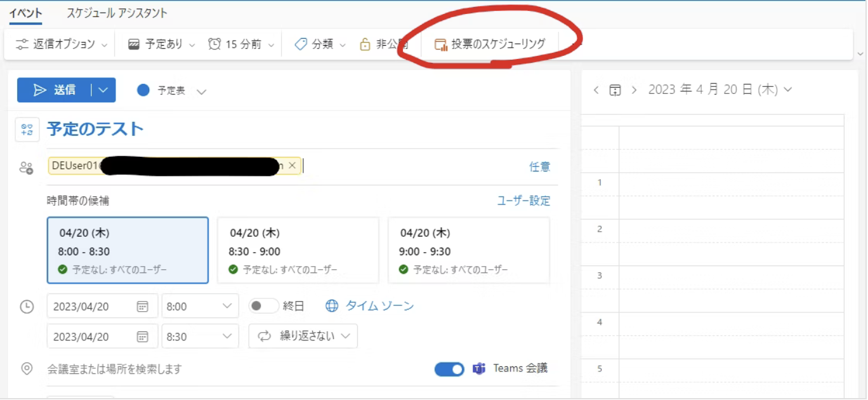This screenshot has height=400, width=868.
Task: Click the 分類 tag icon
Action: tap(301, 44)
